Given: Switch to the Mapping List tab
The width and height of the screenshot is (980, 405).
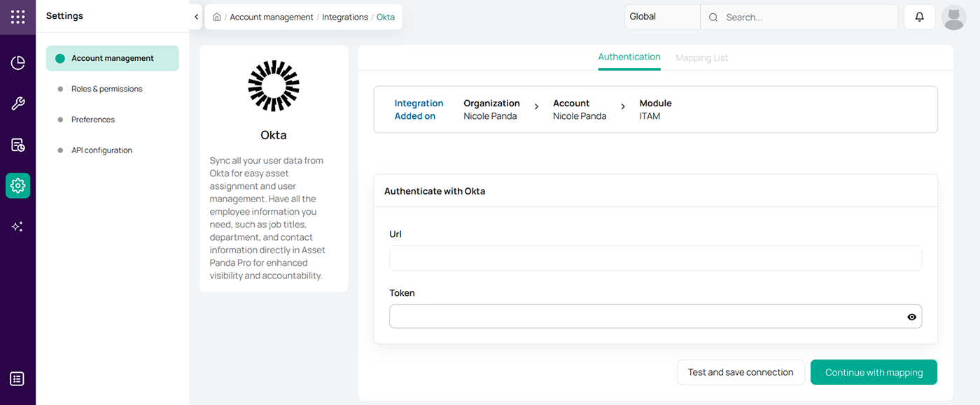Looking at the screenshot, I should click(701, 57).
